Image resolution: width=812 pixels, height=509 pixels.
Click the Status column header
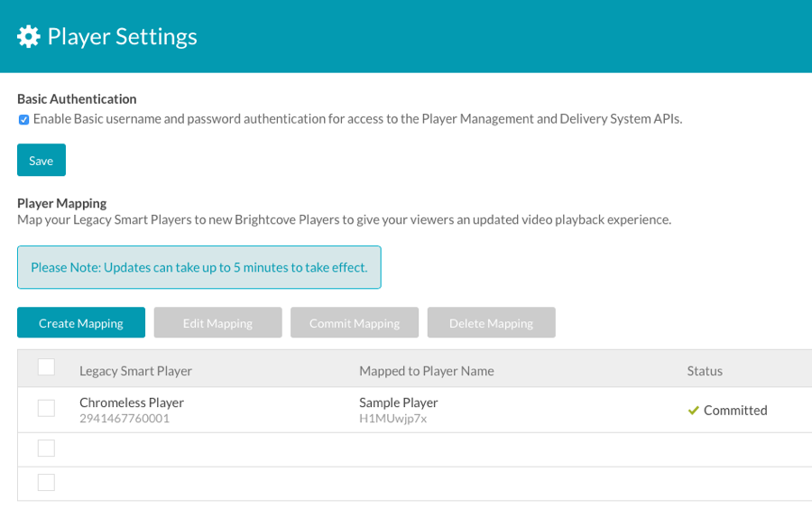coord(705,371)
